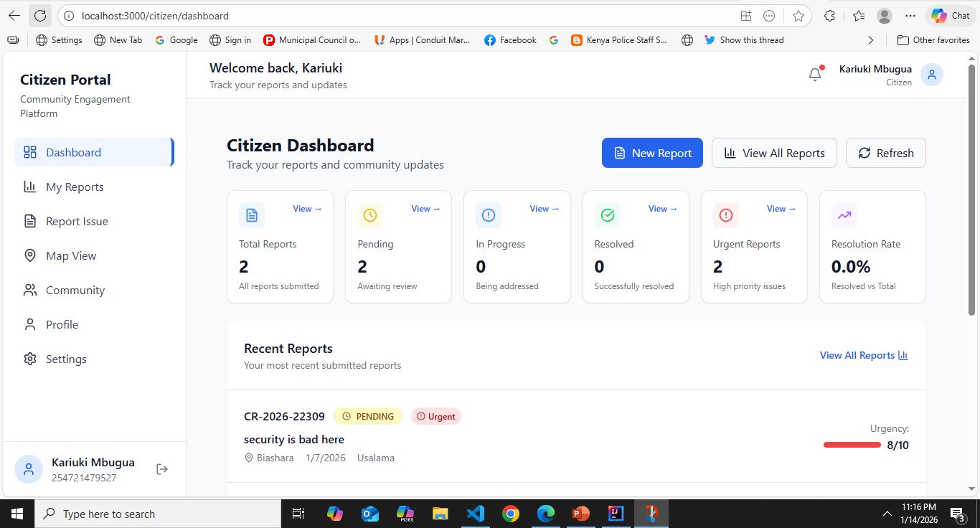This screenshot has height=528, width=980.
Task: Open PowerPoint from the taskbar
Action: [580, 514]
